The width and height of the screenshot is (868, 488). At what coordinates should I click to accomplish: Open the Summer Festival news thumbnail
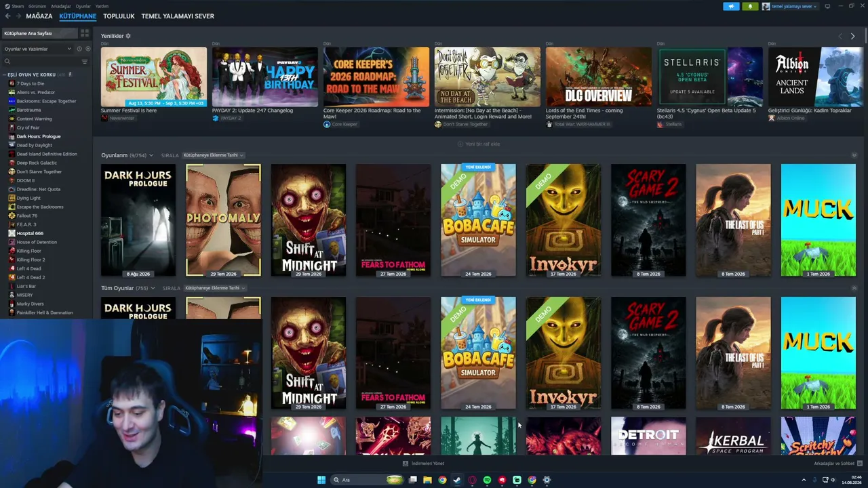(154, 77)
